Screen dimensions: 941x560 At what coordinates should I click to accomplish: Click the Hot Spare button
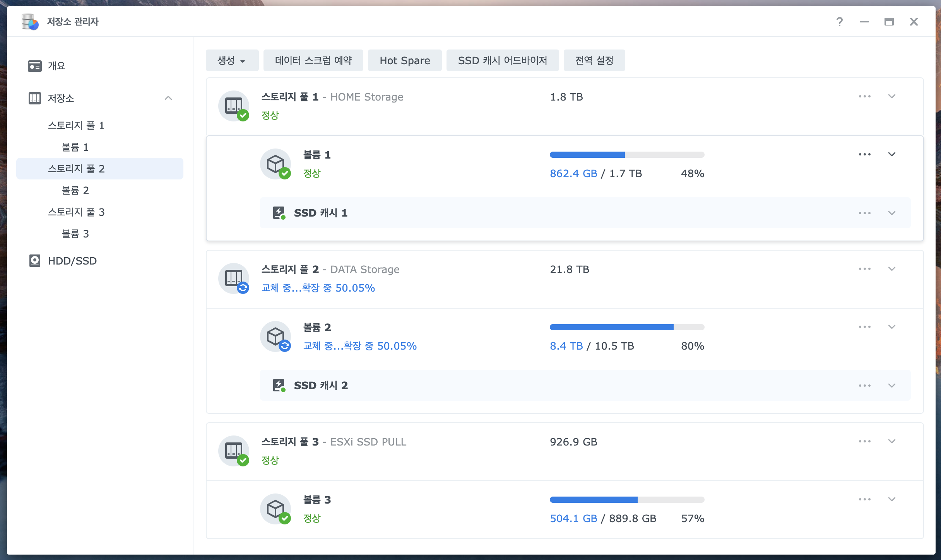click(404, 60)
